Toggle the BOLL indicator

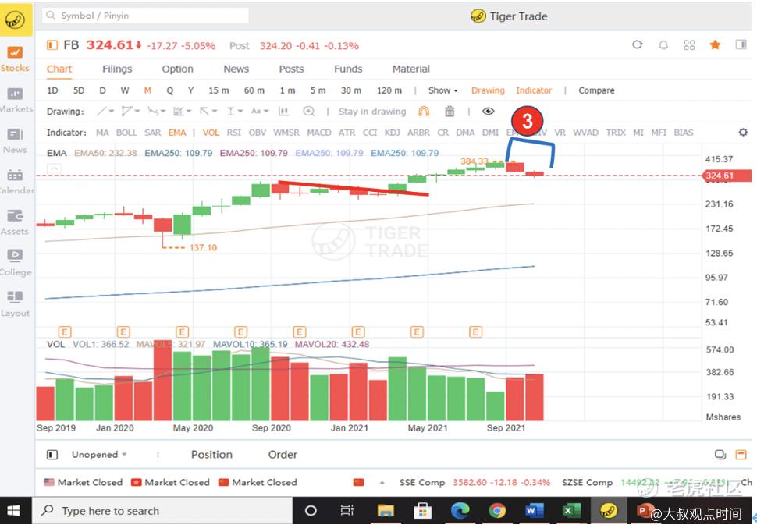pyautogui.click(x=126, y=133)
